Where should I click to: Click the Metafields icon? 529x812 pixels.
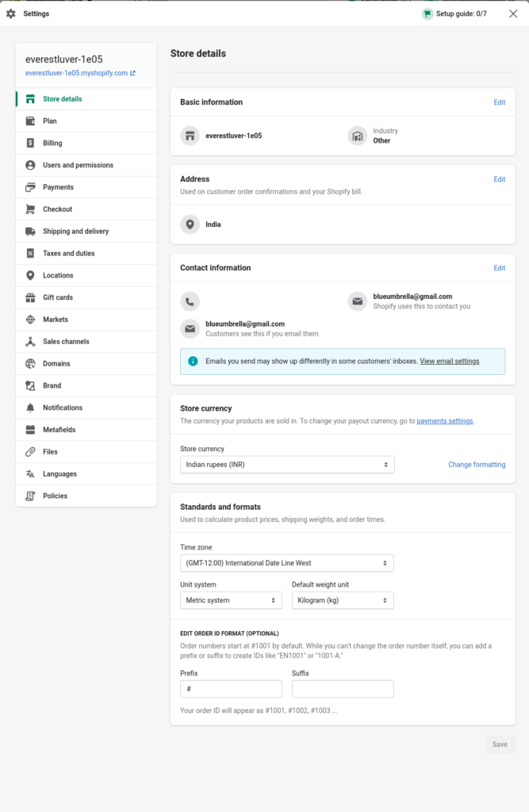pyautogui.click(x=31, y=430)
